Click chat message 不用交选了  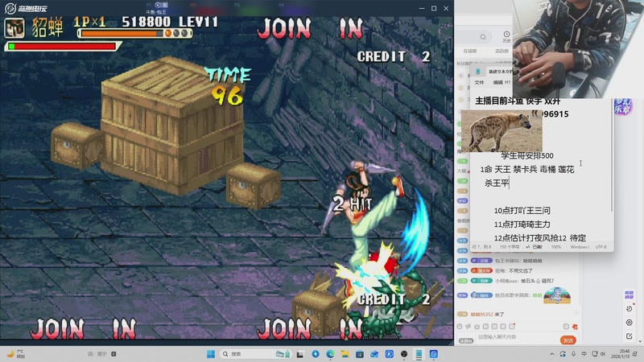click(520, 271)
